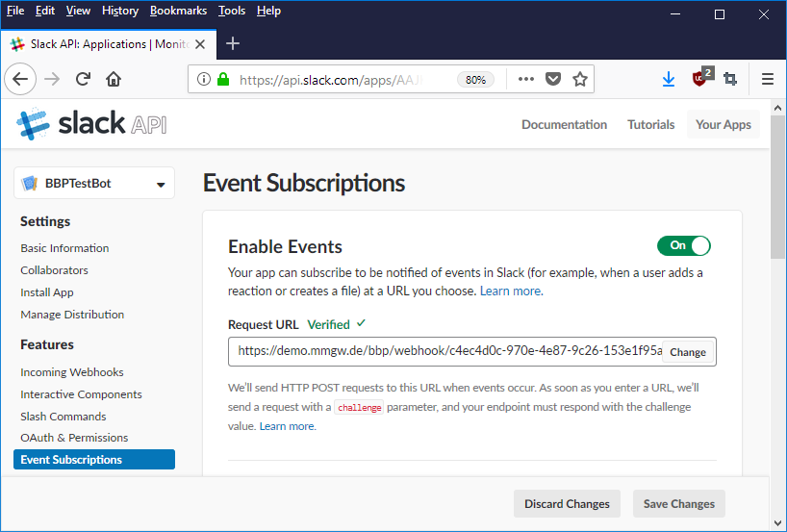This screenshot has width=787, height=532.
Task: Open Tutorials in the top navigation
Action: point(650,124)
